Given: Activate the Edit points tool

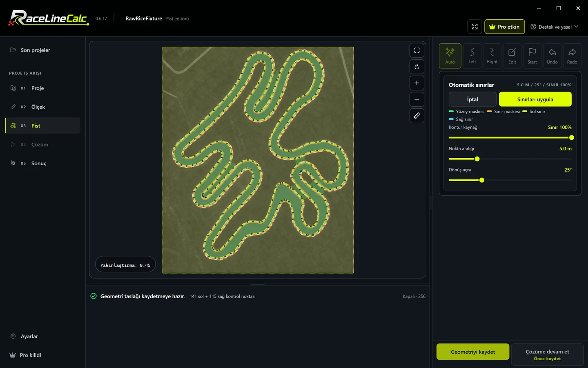Looking at the screenshot, I should [512, 56].
